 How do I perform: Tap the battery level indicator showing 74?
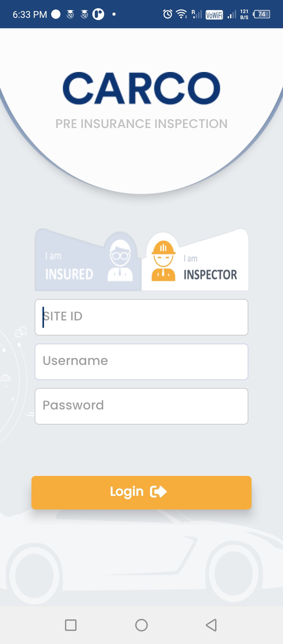pyautogui.click(x=262, y=14)
